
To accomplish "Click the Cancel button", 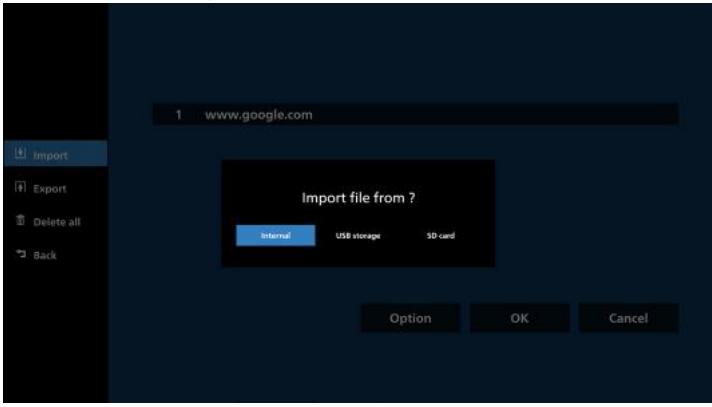I will 628,318.
